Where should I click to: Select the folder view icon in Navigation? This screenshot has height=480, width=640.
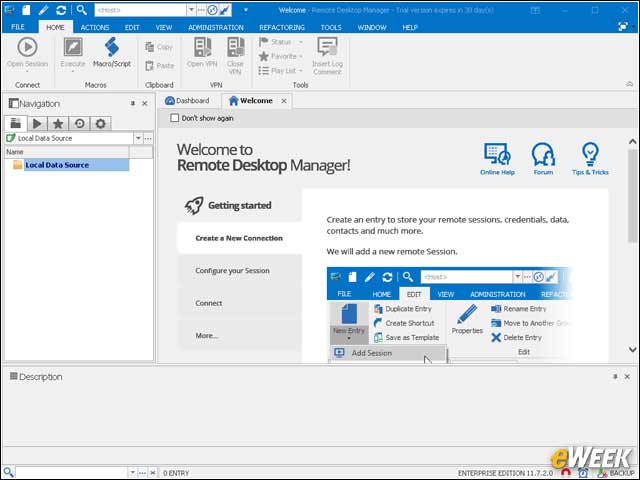click(x=16, y=123)
